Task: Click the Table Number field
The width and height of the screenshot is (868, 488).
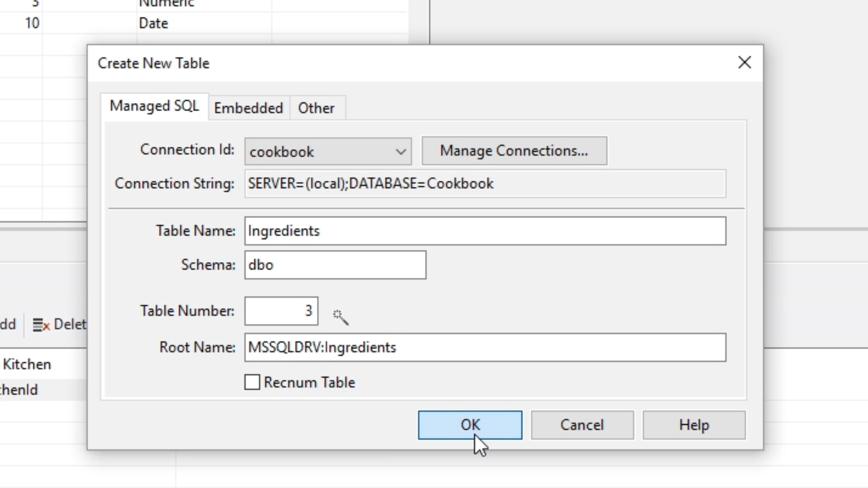Action: tap(281, 311)
